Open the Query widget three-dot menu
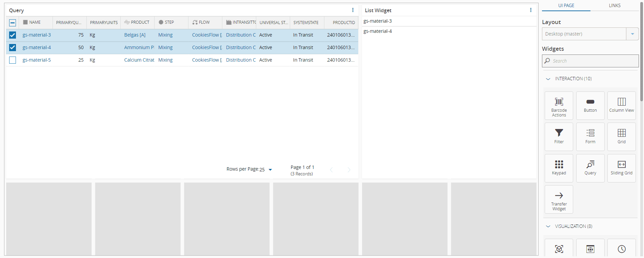This screenshot has height=258, width=644. [353, 10]
